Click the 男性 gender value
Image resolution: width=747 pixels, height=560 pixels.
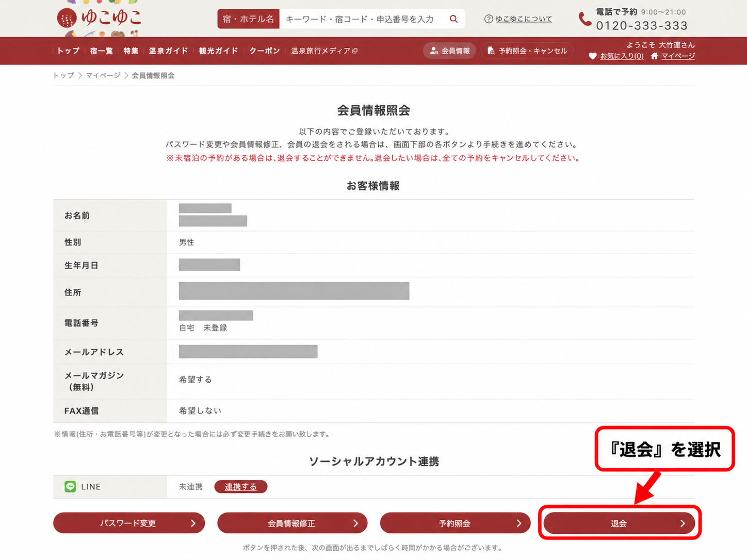[x=186, y=242]
